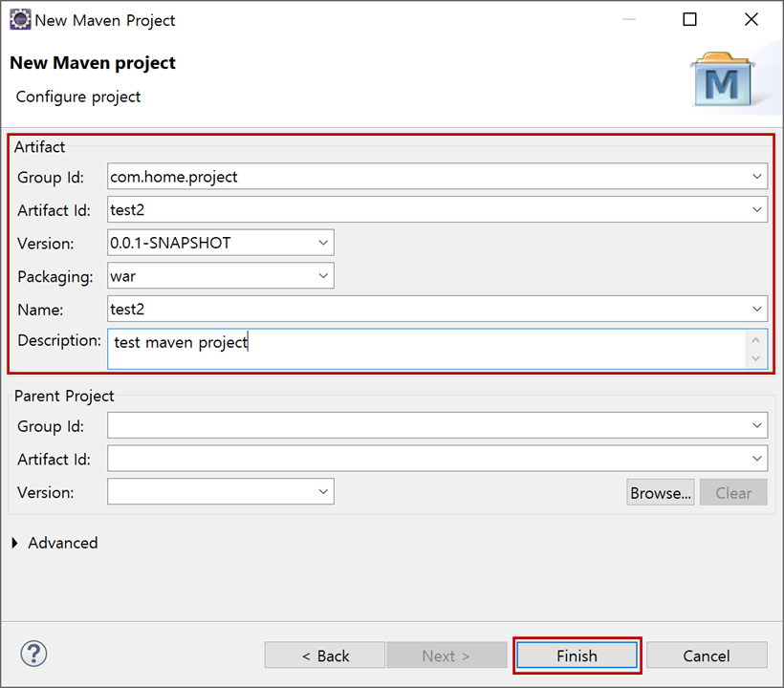
Task: Click the Description scroll down arrow
Action: (x=755, y=358)
